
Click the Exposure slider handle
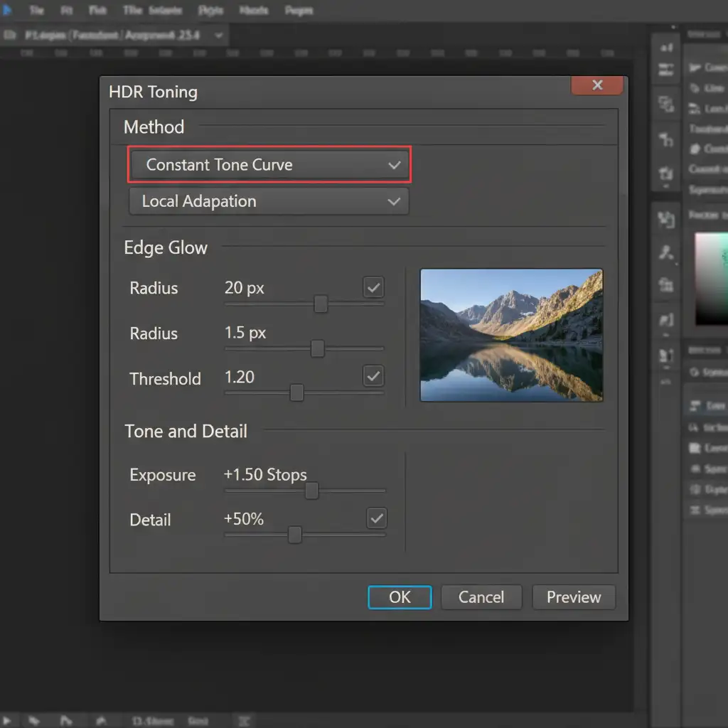pos(311,491)
